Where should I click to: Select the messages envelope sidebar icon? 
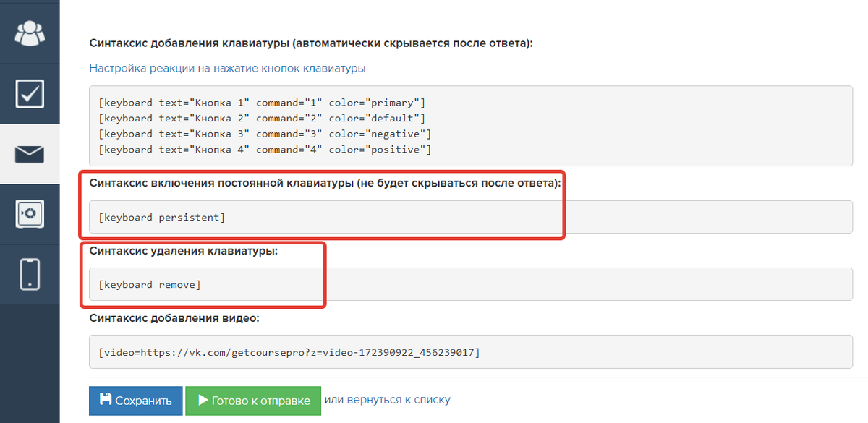click(30, 154)
